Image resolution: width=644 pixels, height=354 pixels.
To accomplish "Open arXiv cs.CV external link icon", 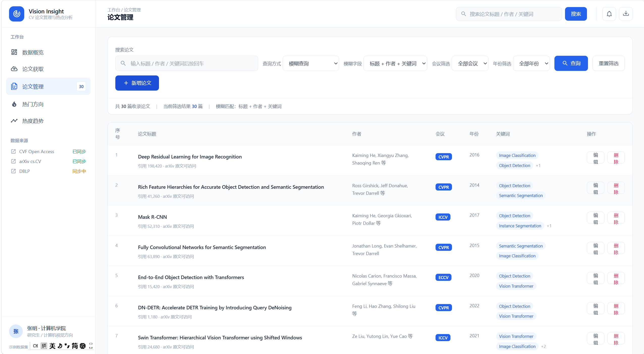I will [x=13, y=161].
